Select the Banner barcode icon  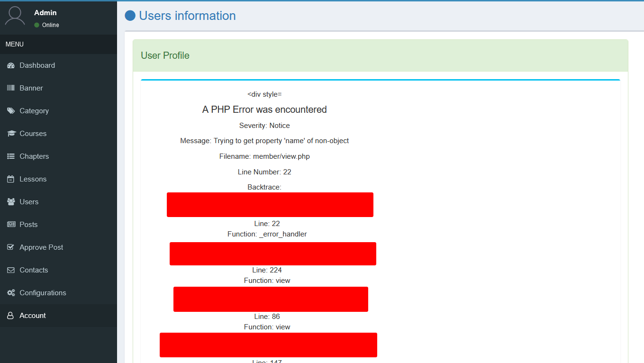click(10, 88)
